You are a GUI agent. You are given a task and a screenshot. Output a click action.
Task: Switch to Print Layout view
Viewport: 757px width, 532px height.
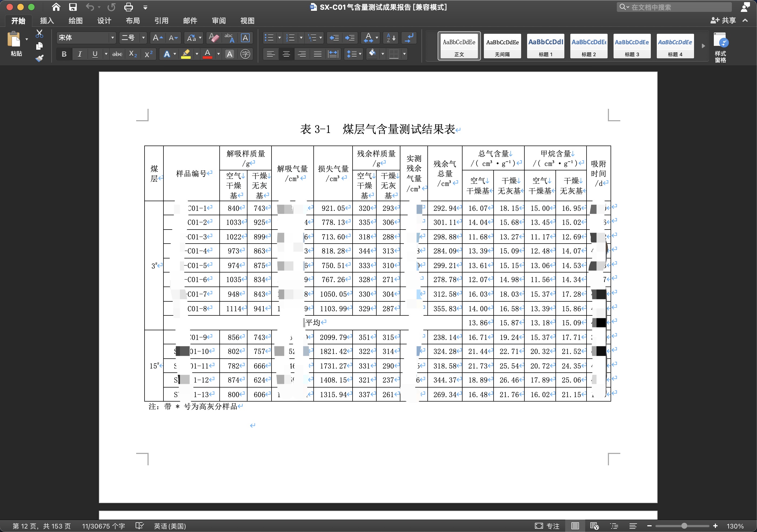tap(575, 526)
